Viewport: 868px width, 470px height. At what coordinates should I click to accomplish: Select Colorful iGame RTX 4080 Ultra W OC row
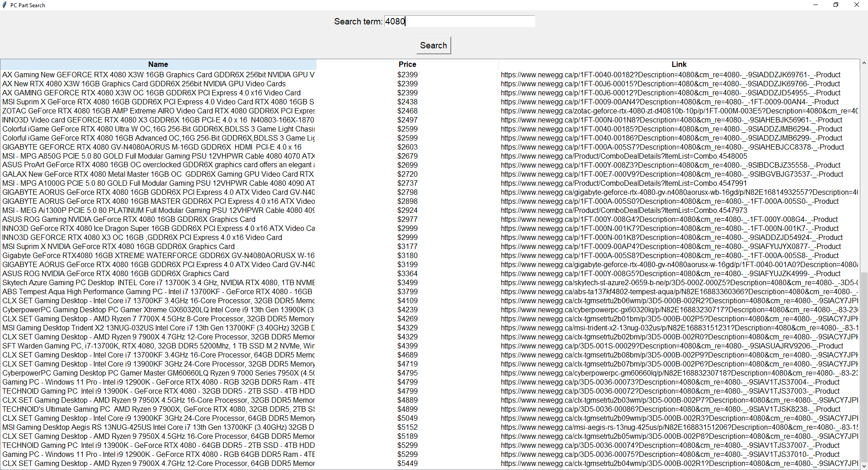[x=429, y=129]
